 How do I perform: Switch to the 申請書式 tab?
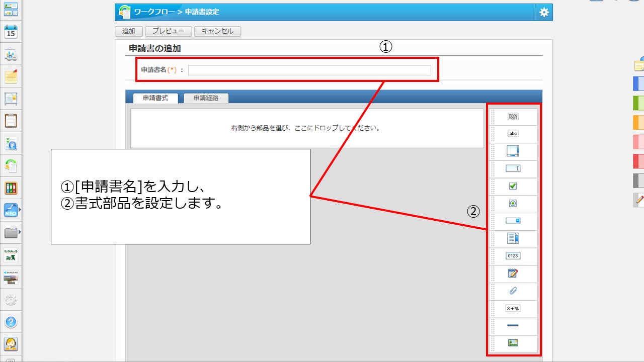(155, 98)
